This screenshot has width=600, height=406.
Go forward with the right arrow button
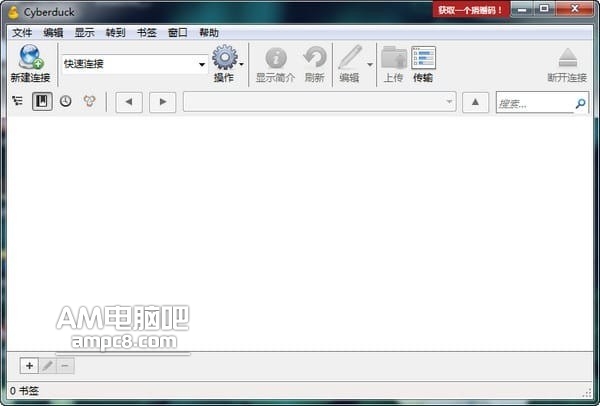163,102
